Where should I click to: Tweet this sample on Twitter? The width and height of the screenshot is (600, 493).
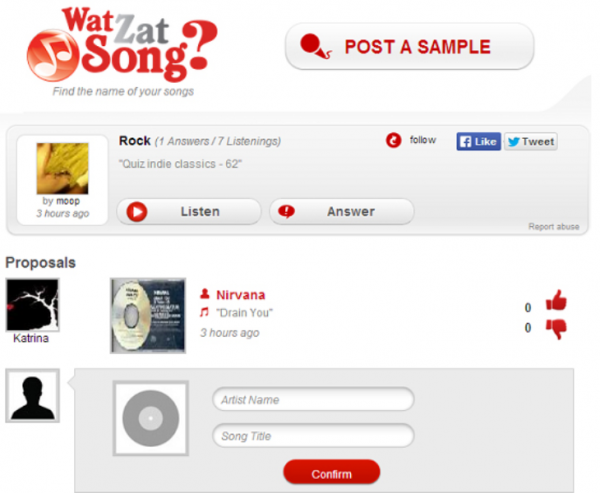pyautogui.click(x=530, y=142)
